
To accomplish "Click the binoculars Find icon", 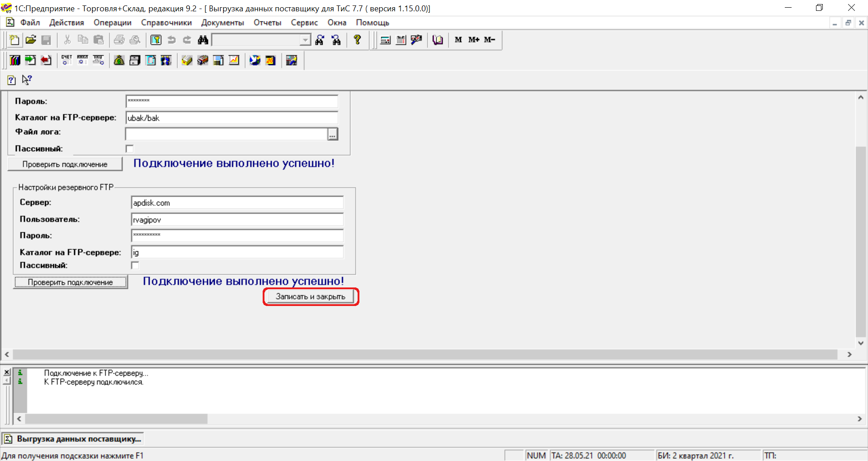I will (203, 40).
